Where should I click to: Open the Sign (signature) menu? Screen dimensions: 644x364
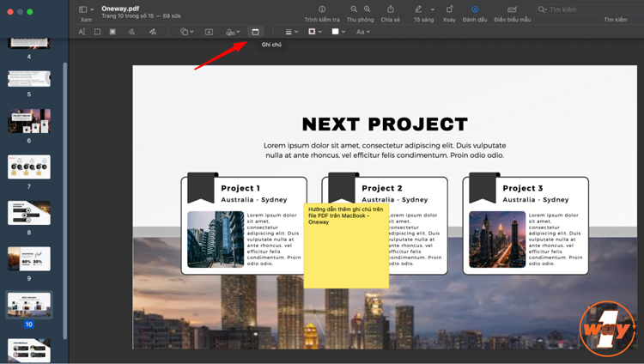233,32
